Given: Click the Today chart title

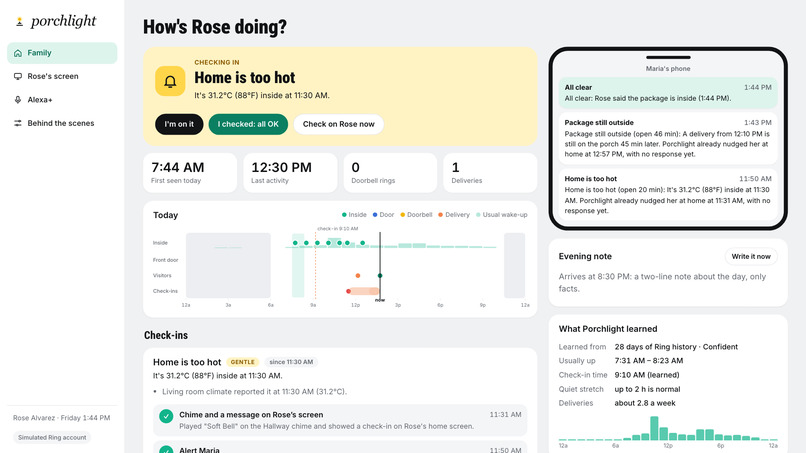Looking at the screenshot, I should 166,215.
